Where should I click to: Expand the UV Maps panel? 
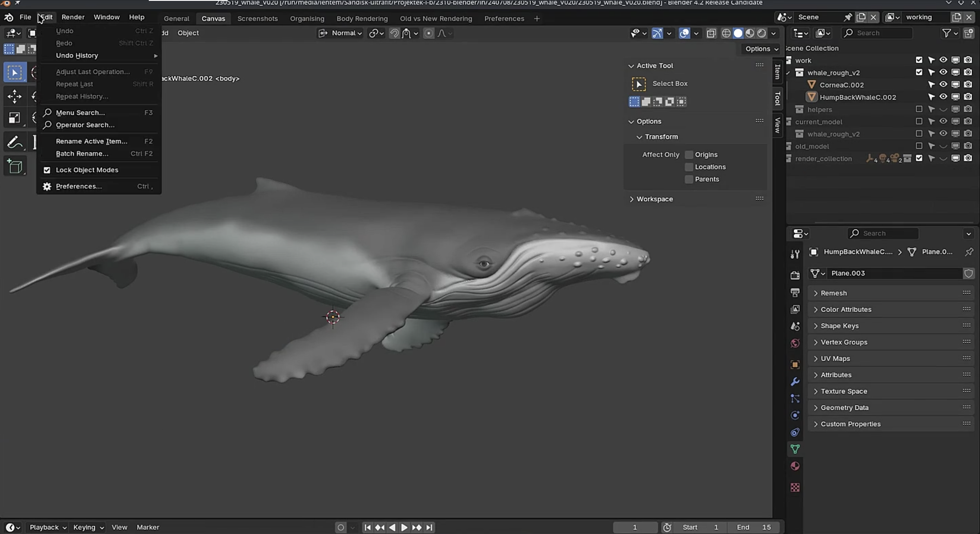890,358
